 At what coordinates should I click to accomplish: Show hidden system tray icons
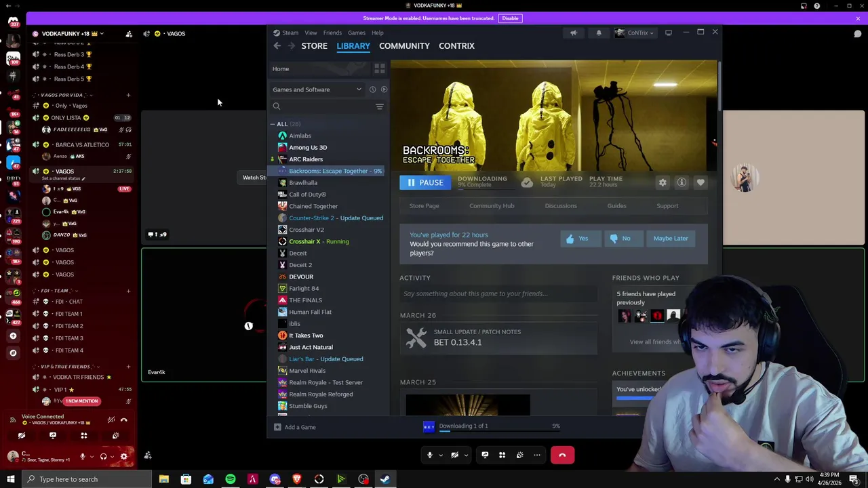[777, 479]
